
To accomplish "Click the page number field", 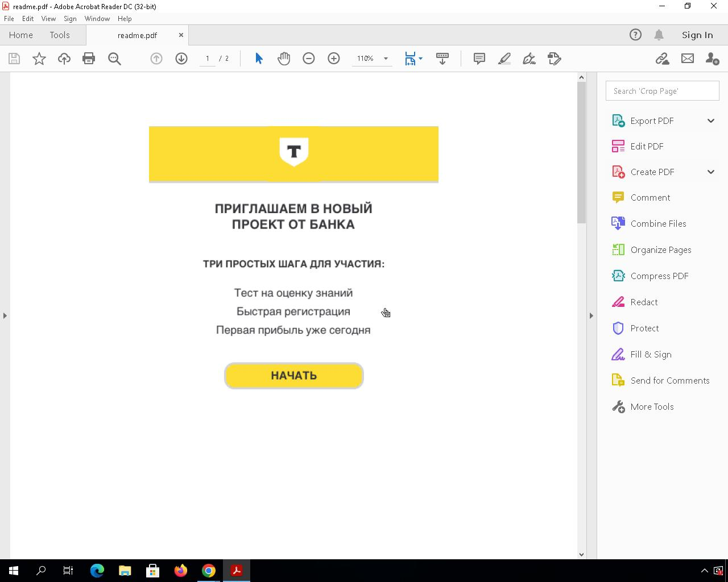I will pos(208,59).
